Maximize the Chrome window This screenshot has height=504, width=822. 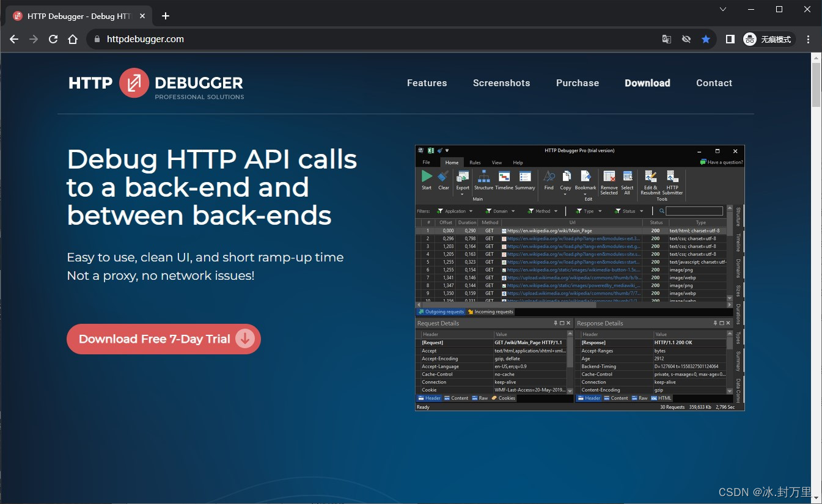[x=779, y=9]
